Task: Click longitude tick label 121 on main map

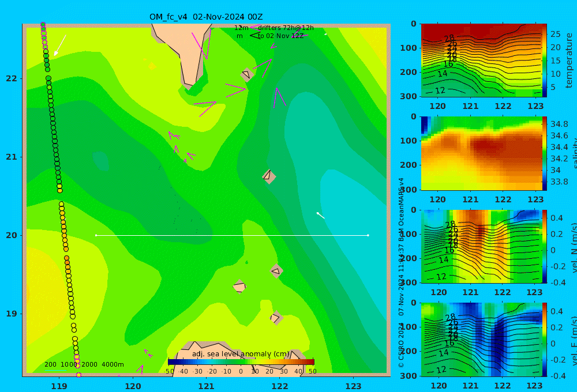Action: (x=207, y=386)
